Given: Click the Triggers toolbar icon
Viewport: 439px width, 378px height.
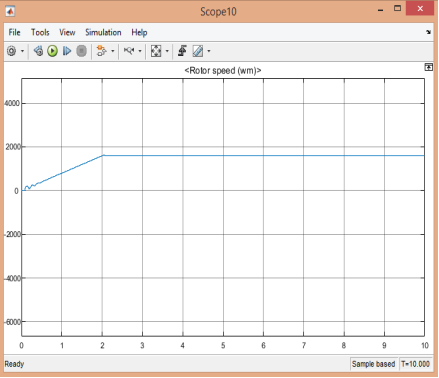Looking at the screenshot, I should 182,51.
